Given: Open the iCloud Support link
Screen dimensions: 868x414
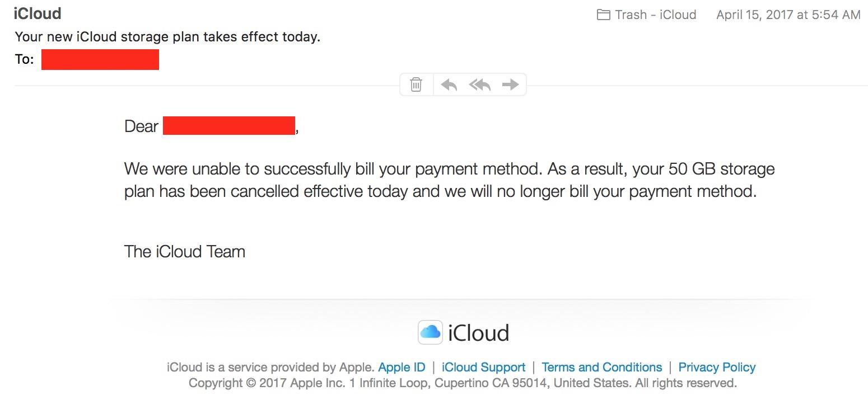Looking at the screenshot, I should pos(483,368).
